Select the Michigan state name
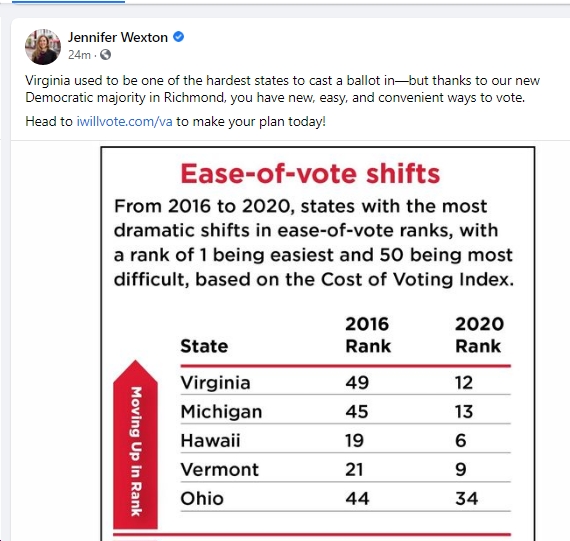 tap(221, 412)
